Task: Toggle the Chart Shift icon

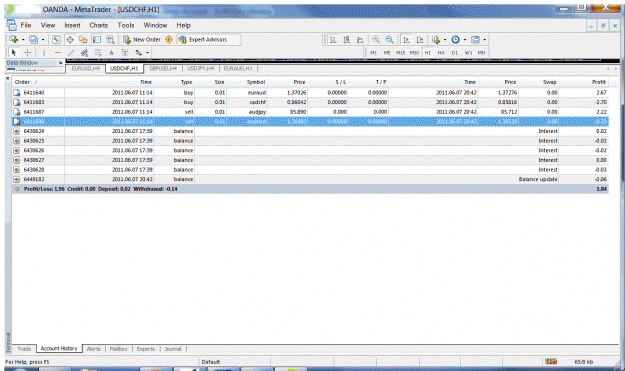Action: (420, 39)
